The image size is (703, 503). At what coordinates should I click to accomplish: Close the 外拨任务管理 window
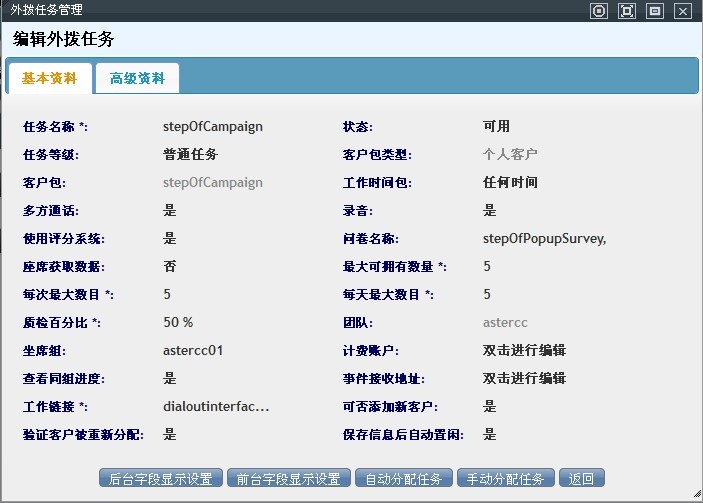683,11
